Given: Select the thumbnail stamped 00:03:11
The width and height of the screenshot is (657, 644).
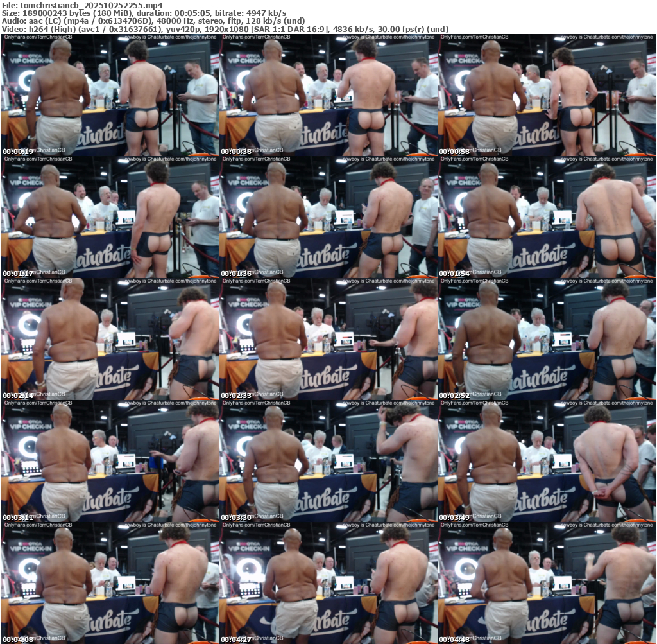Looking at the screenshot, I should tap(110, 461).
